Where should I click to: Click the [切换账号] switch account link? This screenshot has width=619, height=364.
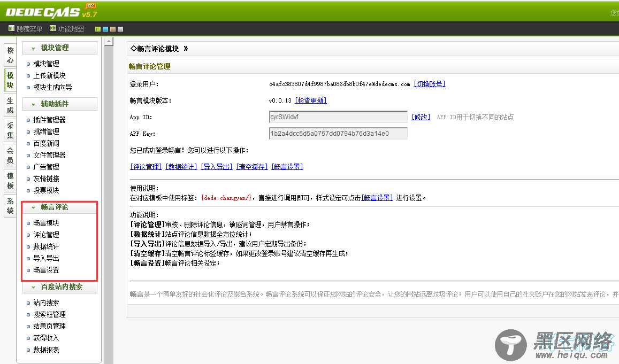click(430, 84)
